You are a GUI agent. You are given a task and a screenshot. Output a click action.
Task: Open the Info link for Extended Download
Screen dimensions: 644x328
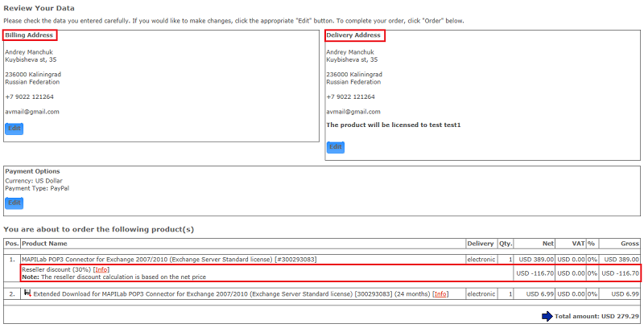click(440, 294)
